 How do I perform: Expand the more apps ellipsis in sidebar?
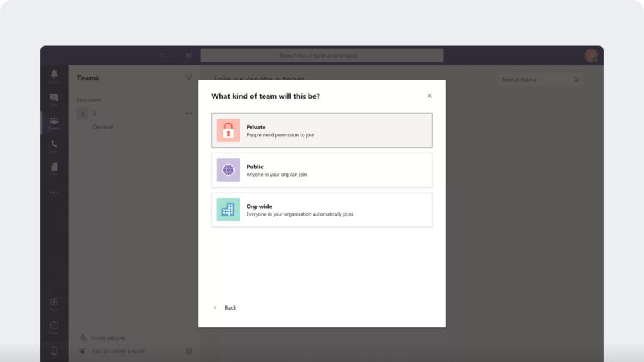click(x=53, y=192)
